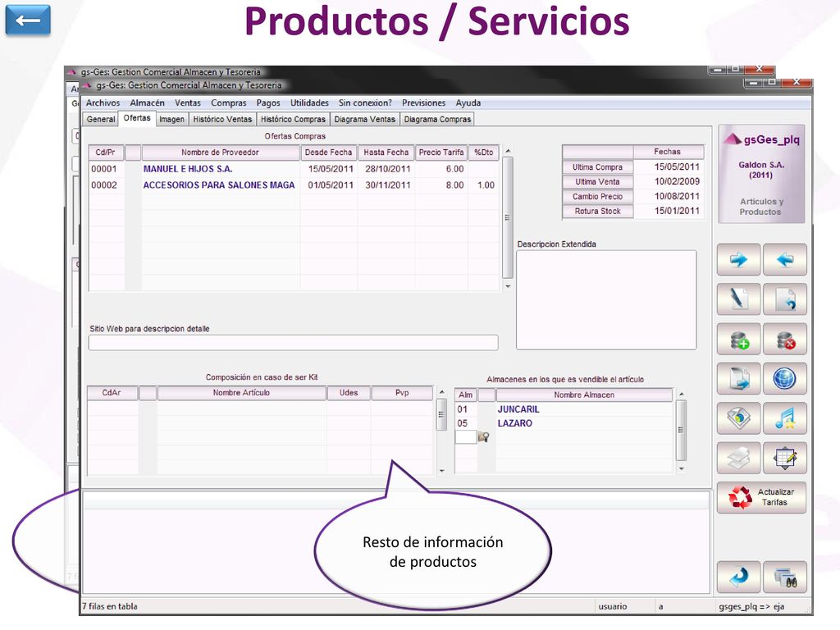Open the Ventas menu
The image size is (840, 630).
188,103
